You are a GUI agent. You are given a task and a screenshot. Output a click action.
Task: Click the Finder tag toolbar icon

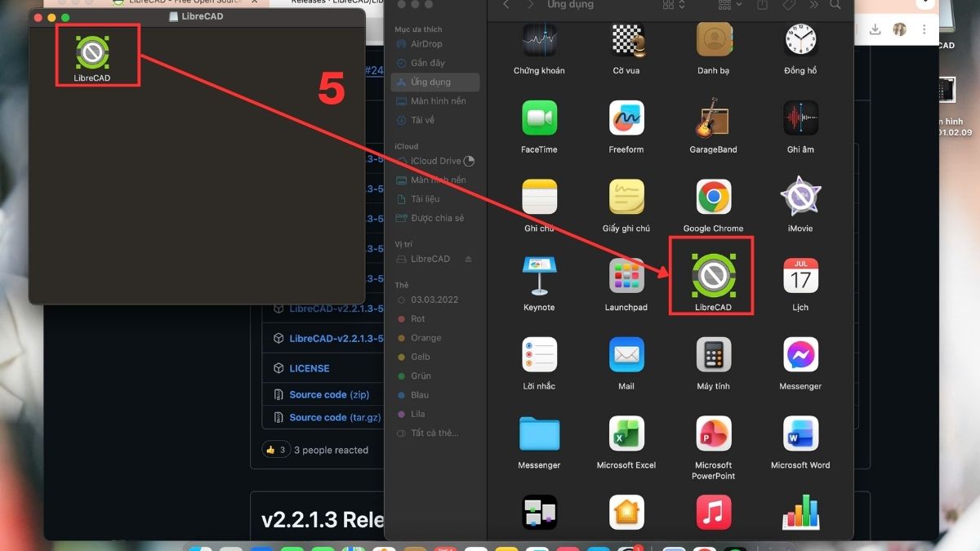point(789,5)
